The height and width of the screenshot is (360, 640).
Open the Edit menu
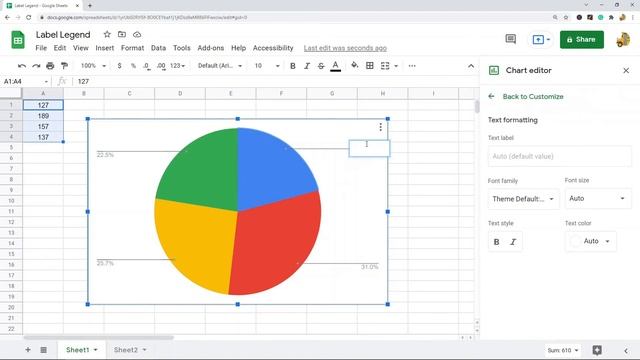(x=60, y=48)
